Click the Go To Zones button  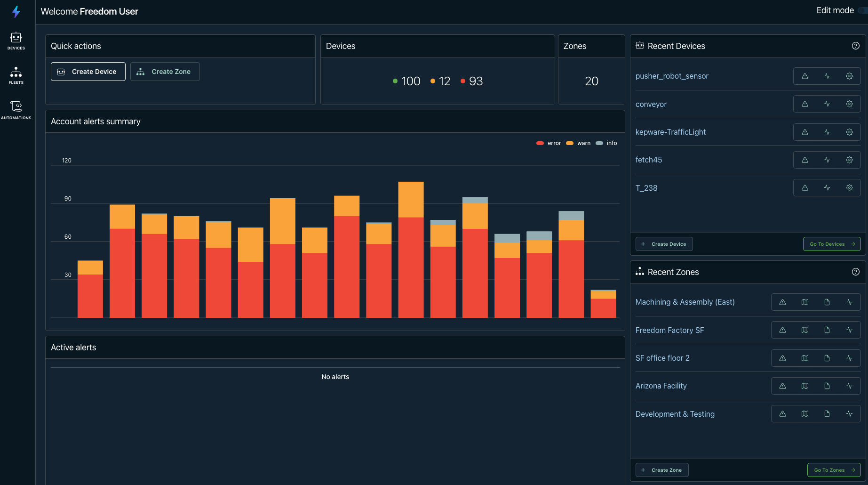(x=834, y=470)
